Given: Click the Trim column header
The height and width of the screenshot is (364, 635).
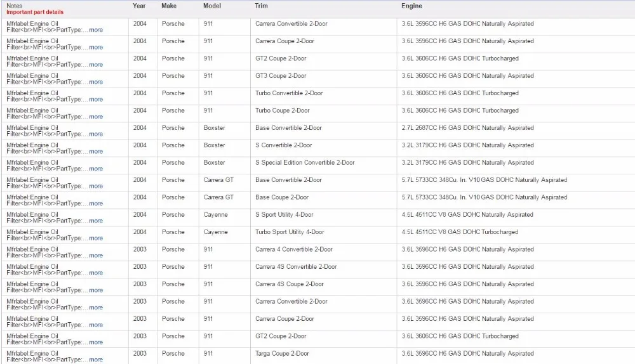Looking at the screenshot, I should point(261,6).
